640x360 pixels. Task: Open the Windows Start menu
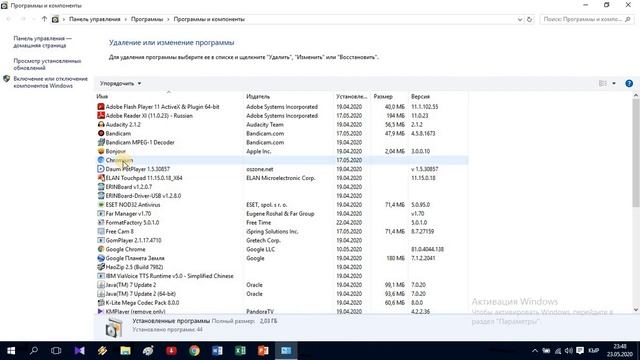tap(11, 351)
